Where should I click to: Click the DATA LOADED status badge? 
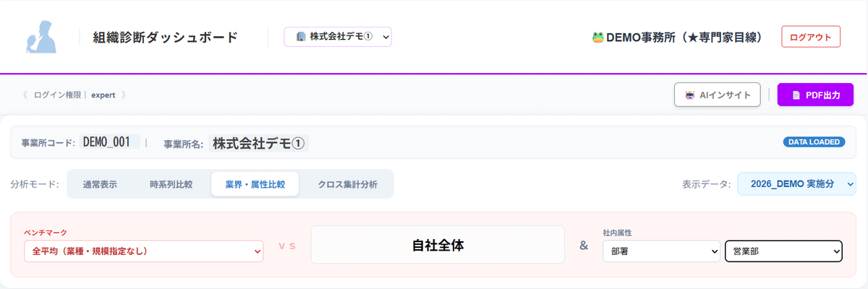click(x=814, y=142)
